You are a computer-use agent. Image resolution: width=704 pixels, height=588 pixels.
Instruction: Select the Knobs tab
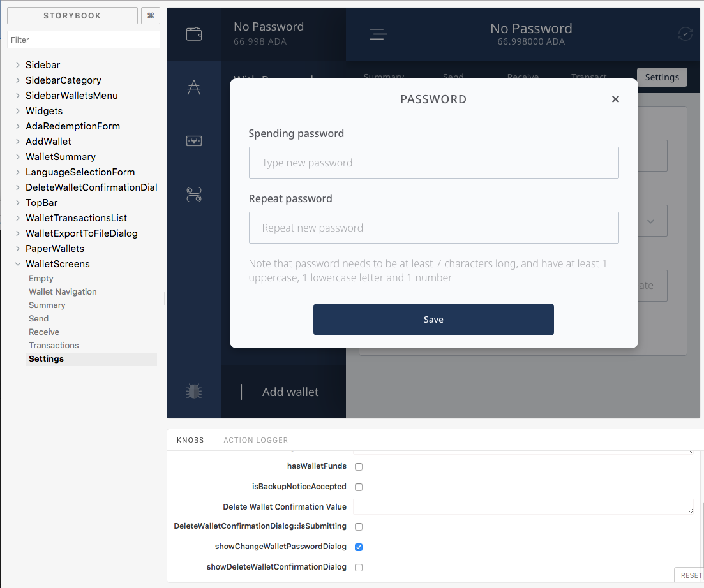(x=190, y=440)
